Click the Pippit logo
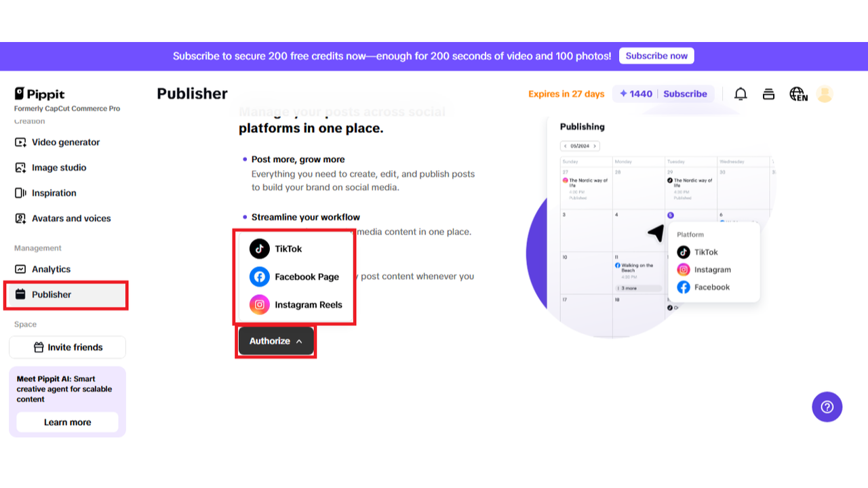 coord(39,94)
